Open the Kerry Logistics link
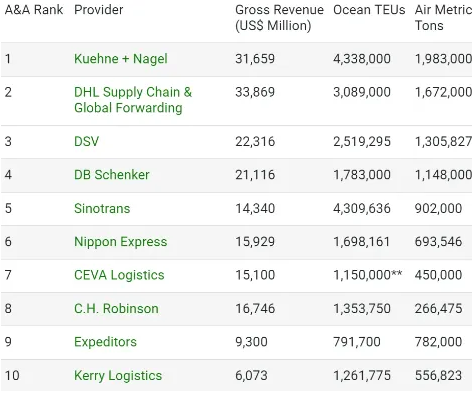 [x=118, y=376]
